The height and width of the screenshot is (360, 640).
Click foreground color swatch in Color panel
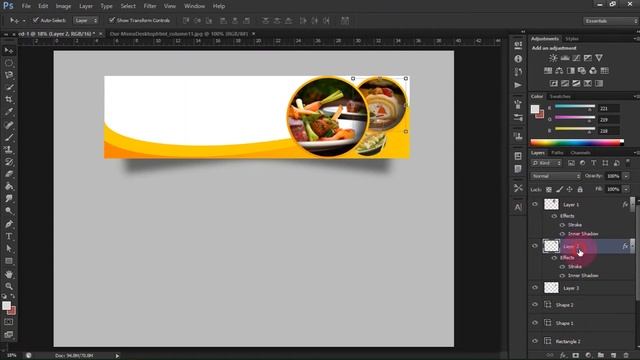(535, 109)
